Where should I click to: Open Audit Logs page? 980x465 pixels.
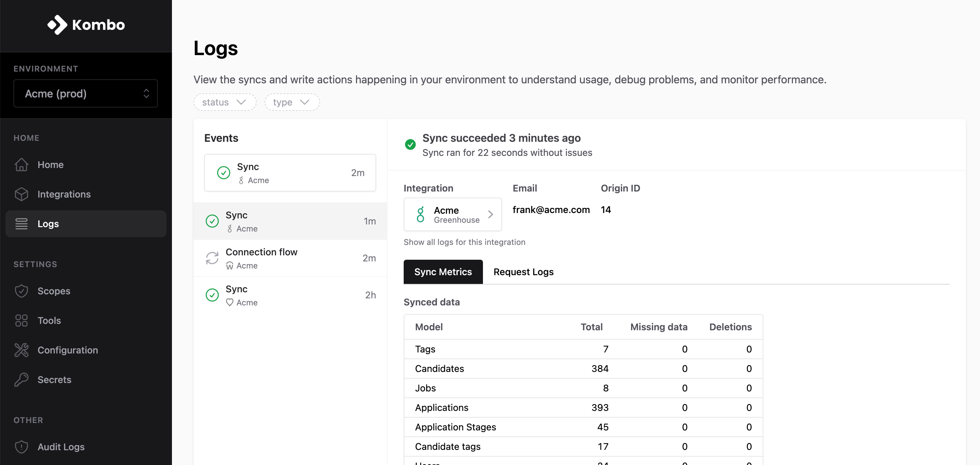[86, 447]
